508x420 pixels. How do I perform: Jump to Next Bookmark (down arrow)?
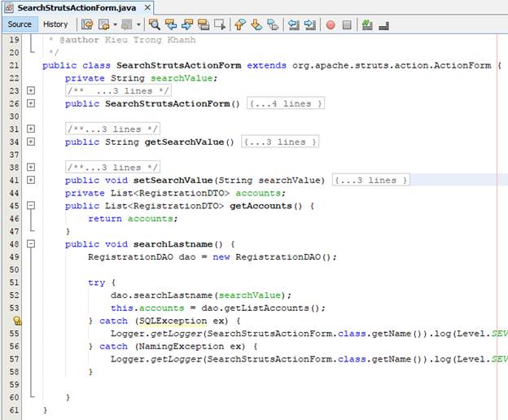click(256, 24)
